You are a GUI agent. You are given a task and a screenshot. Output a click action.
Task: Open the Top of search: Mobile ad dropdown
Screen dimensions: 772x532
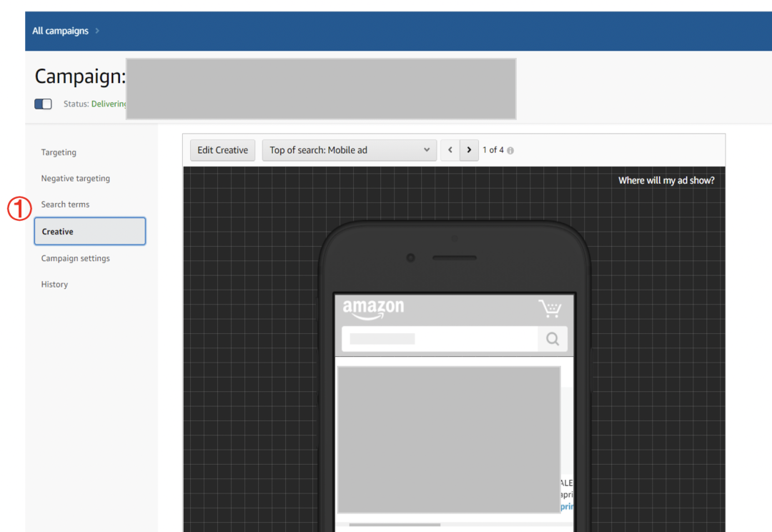(x=349, y=150)
